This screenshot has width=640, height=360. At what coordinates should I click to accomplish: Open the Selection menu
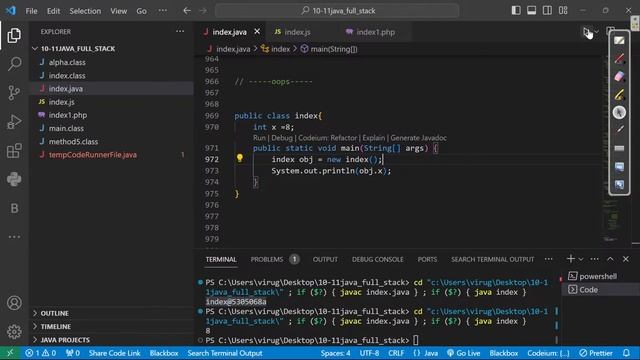[85, 11]
